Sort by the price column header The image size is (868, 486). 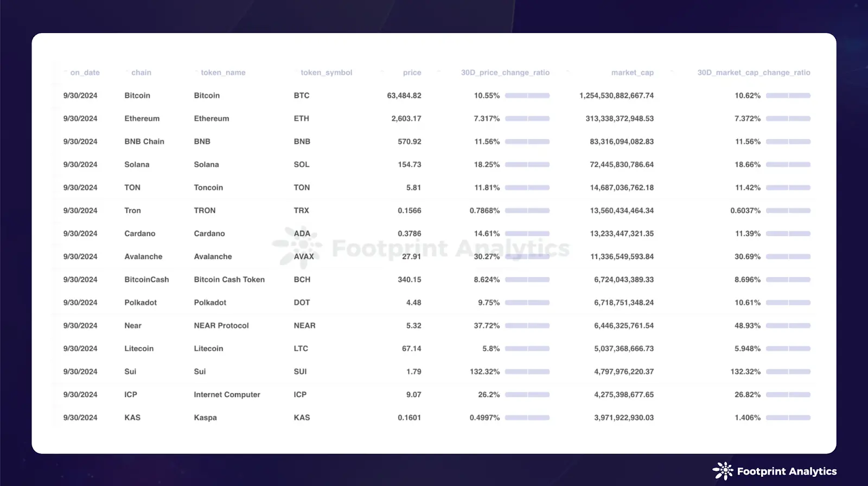coord(412,73)
